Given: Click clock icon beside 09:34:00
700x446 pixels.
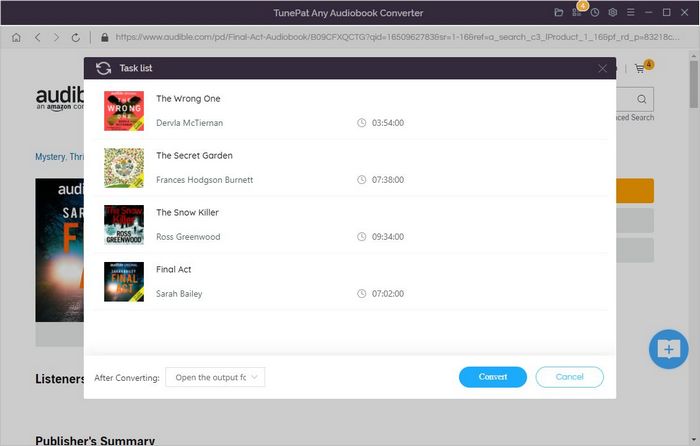Looking at the screenshot, I should (362, 237).
